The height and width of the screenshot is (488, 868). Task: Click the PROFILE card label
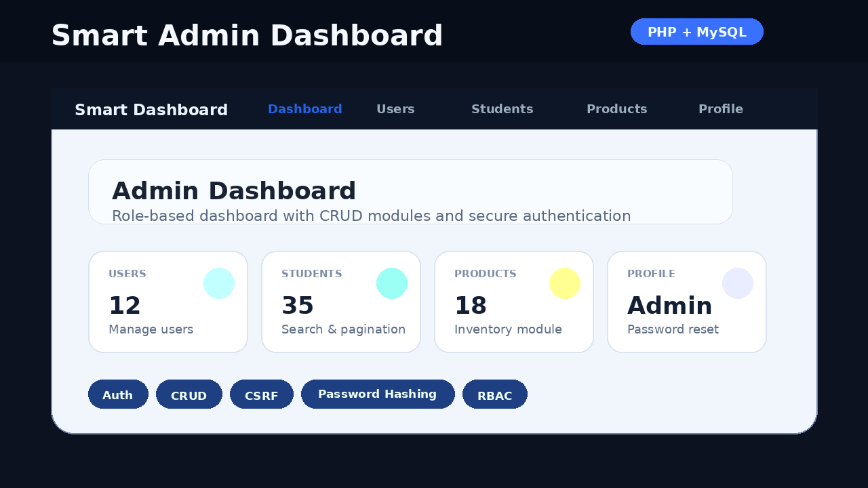coord(651,274)
